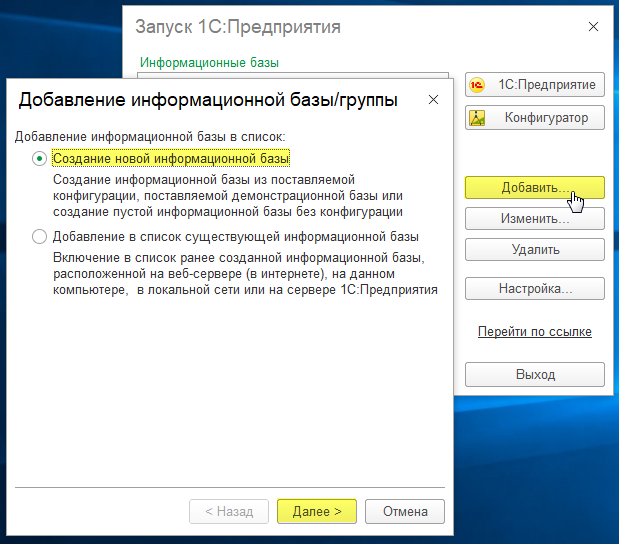
Task: Click the 'Далее >' button
Action: [x=317, y=512]
